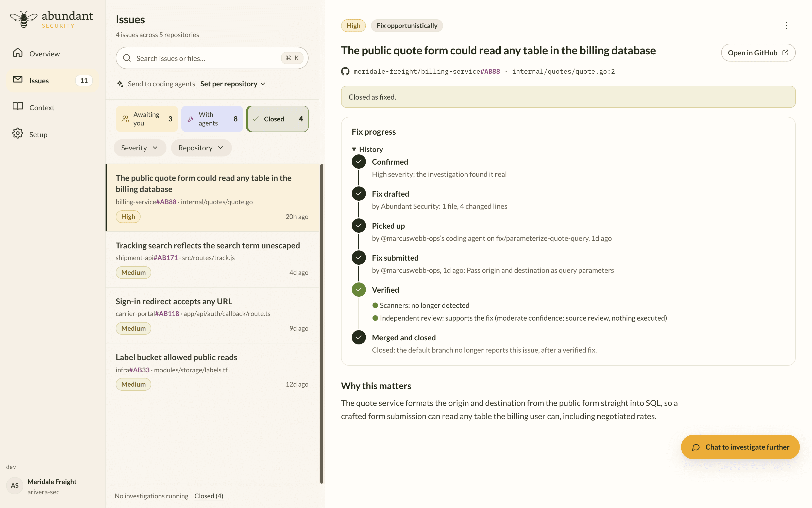Collapse the History disclosure triangle
The image size is (812, 508).
pos(354,149)
